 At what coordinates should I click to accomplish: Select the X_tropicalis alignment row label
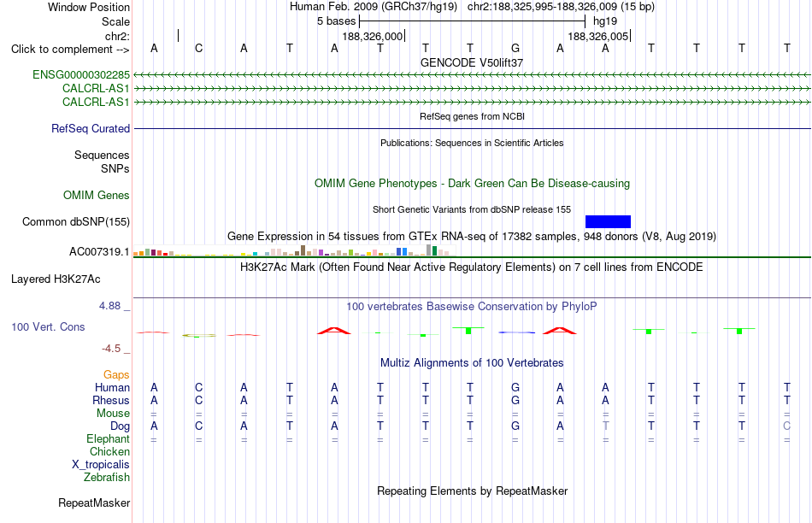[x=101, y=465]
